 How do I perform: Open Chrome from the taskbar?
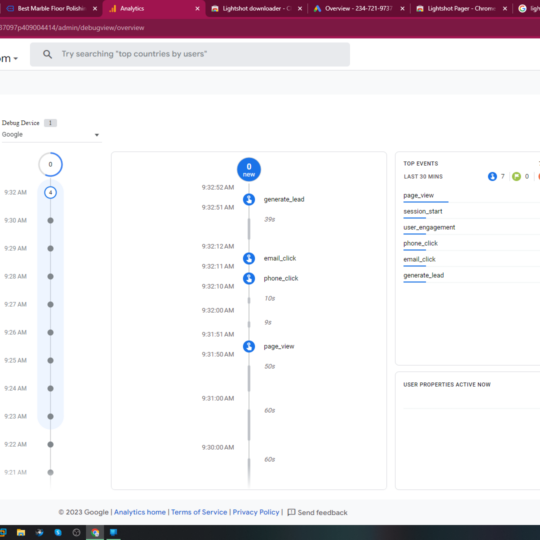coord(95,532)
